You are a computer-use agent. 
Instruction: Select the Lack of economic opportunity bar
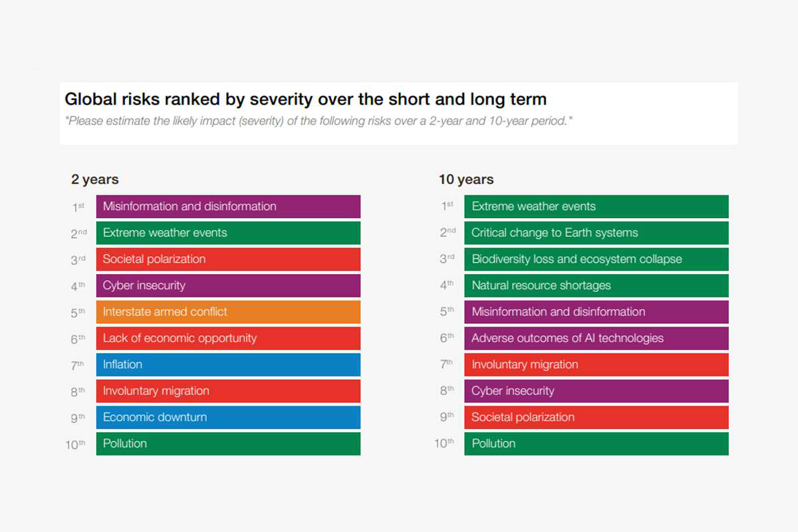(x=228, y=338)
